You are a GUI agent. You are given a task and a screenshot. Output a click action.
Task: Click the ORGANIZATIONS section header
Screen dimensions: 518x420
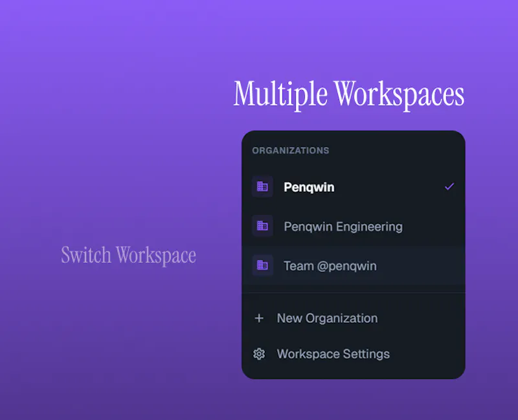point(290,151)
